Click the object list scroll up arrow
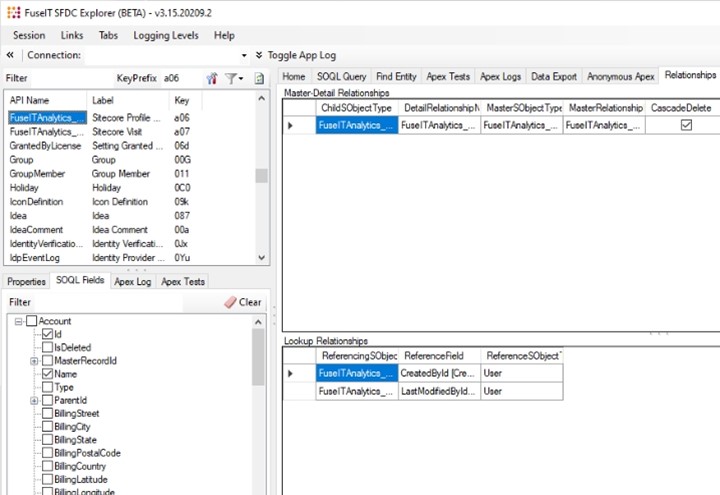 pos(262,98)
